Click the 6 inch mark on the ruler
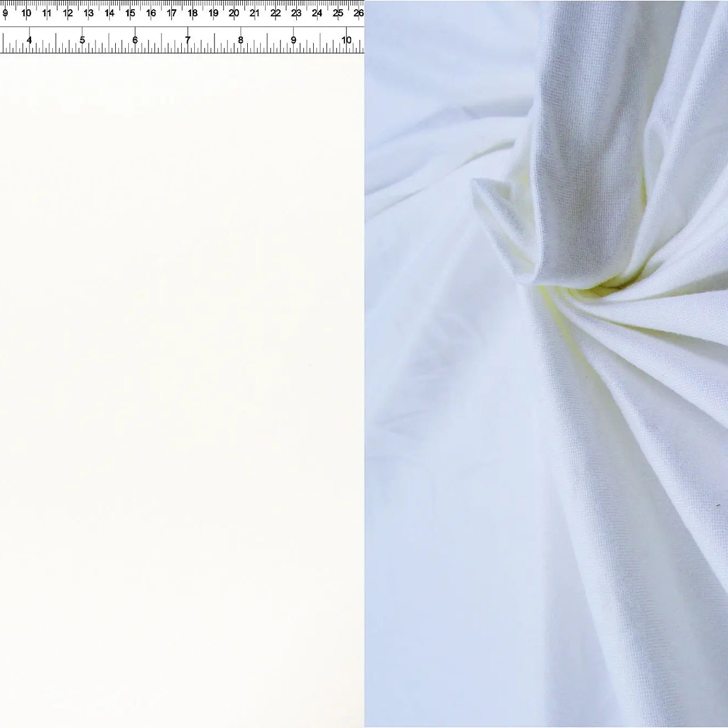This screenshot has width=728, height=728. 135,40
